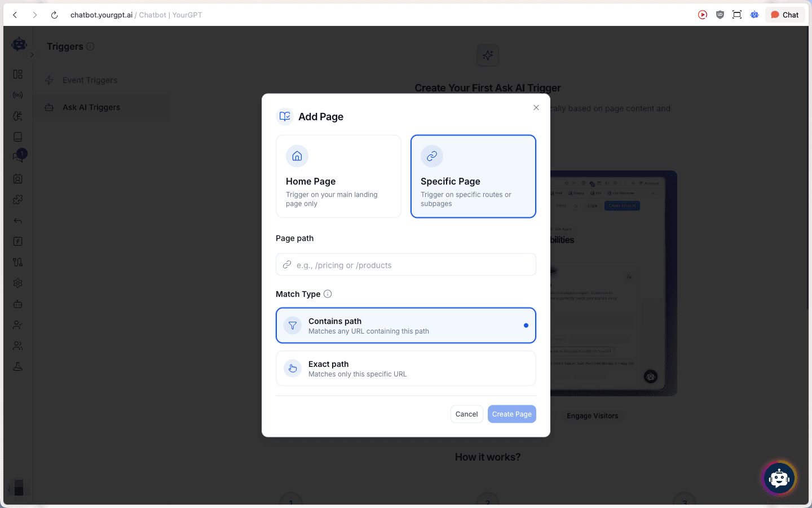Open the dashboard grid icon in sidebar
This screenshot has width=812, height=508.
coord(17,74)
